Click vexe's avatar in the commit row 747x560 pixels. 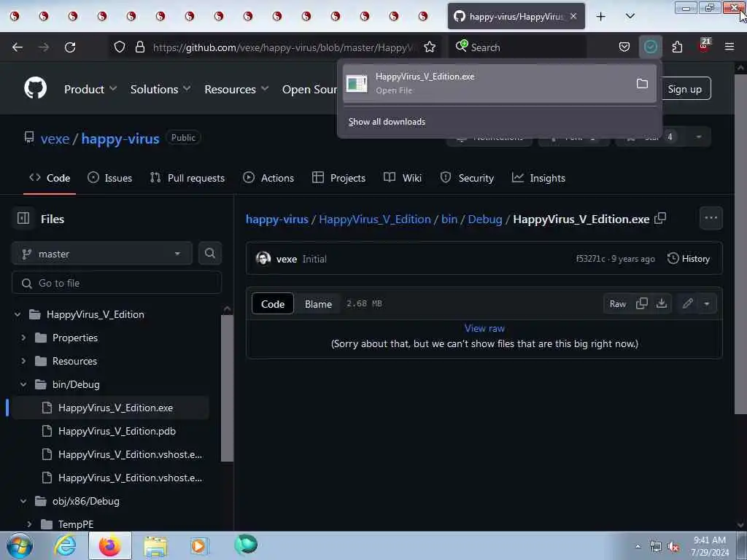pyautogui.click(x=263, y=259)
